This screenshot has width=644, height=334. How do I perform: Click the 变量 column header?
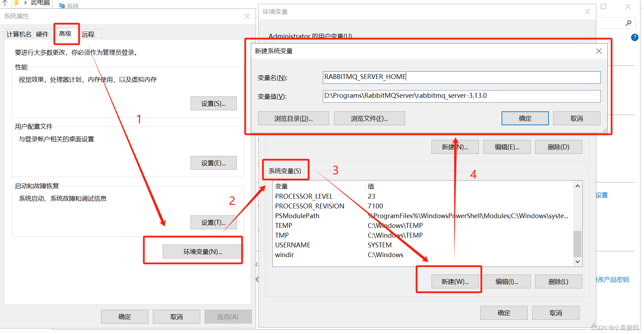pyautogui.click(x=319, y=186)
